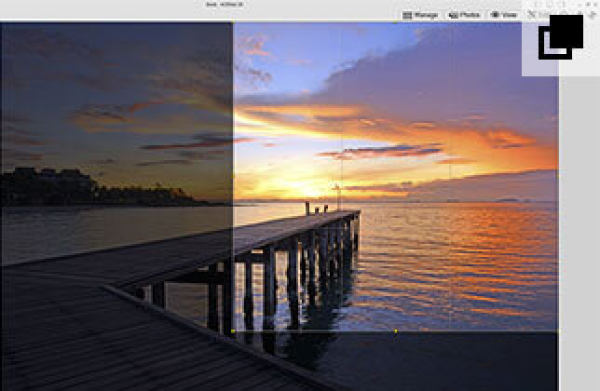Click the bottom-right crop corner handle
The width and height of the screenshot is (600, 391).
tap(558, 331)
